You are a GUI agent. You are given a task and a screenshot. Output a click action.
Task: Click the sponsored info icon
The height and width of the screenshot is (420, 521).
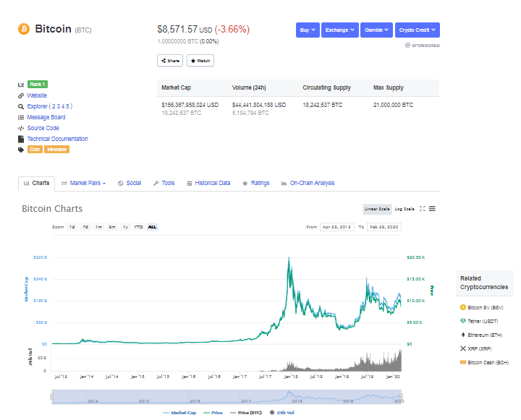(407, 45)
